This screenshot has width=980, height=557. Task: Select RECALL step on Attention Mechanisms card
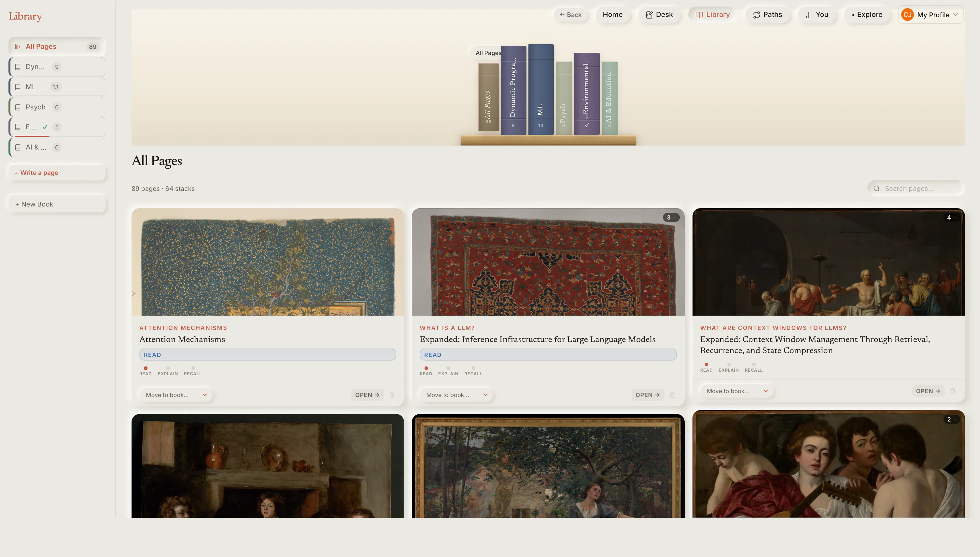pyautogui.click(x=193, y=371)
